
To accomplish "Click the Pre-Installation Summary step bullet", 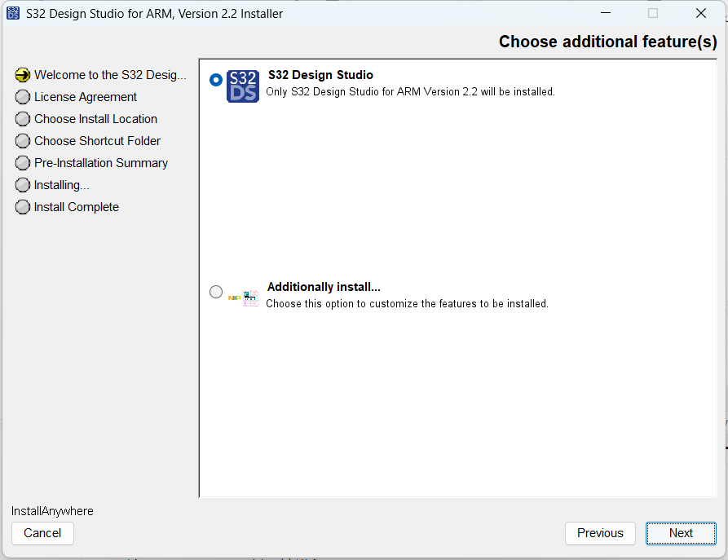I will tap(23, 163).
